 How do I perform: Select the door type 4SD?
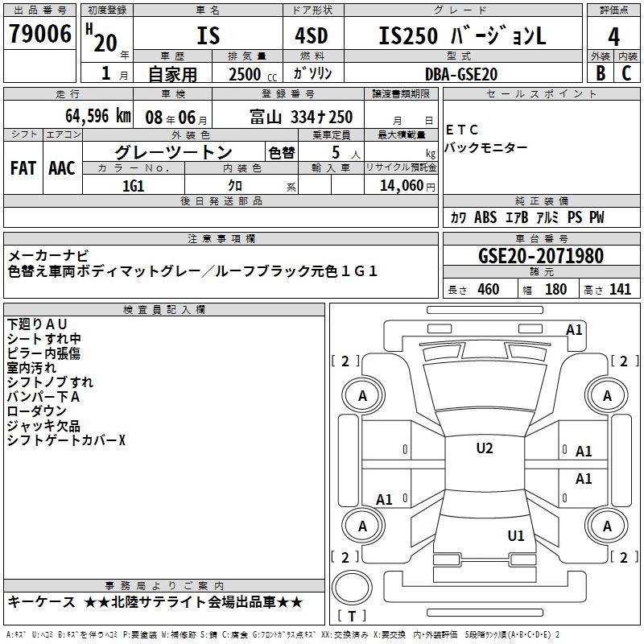tap(312, 35)
